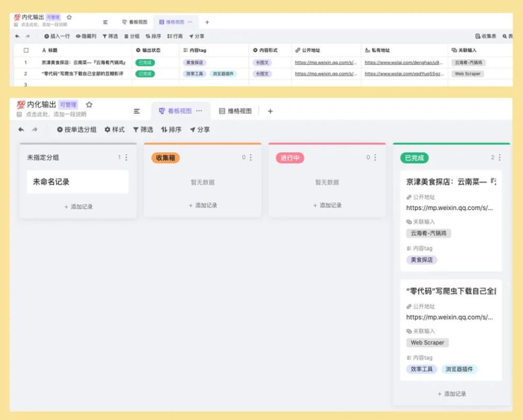Open the 未命名记录 card
523x420 pixels.
pyautogui.click(x=78, y=182)
